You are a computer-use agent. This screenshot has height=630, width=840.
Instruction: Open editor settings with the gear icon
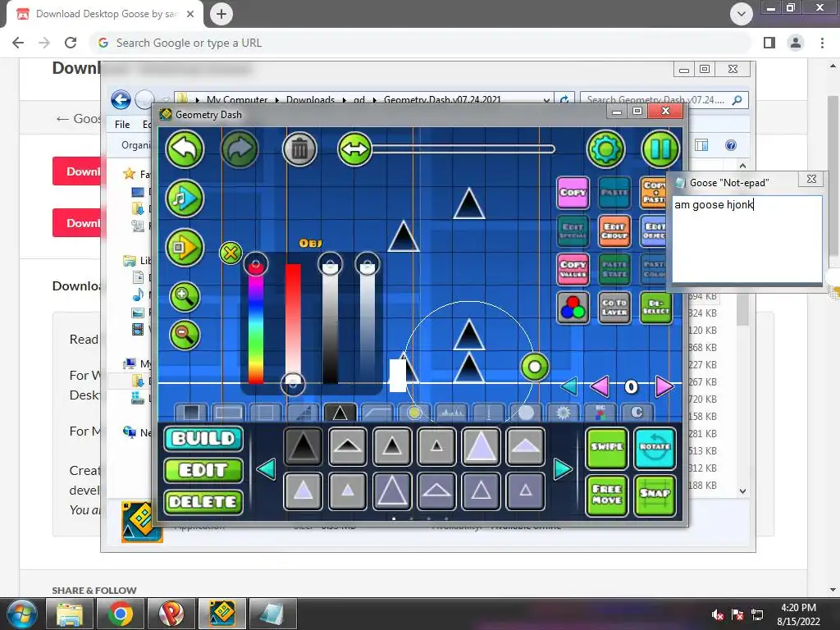point(606,149)
